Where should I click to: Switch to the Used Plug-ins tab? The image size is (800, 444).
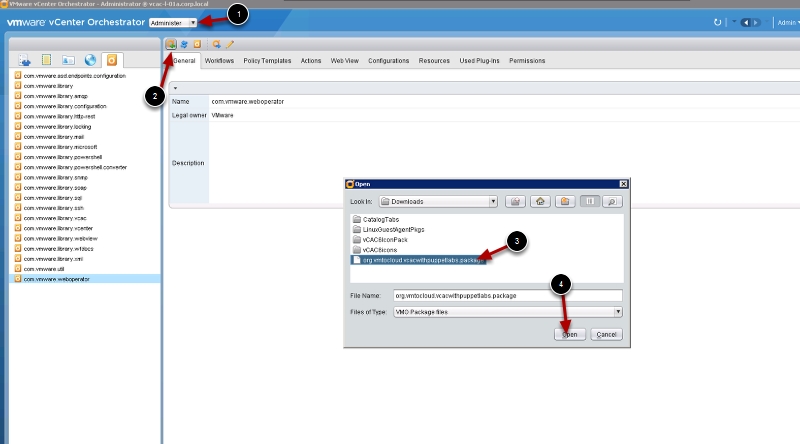point(480,61)
